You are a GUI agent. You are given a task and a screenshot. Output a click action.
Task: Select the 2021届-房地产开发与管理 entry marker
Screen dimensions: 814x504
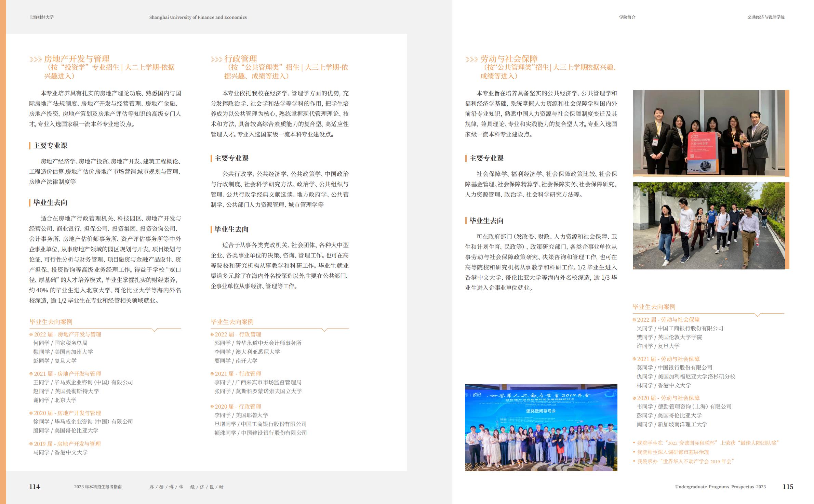(31, 373)
